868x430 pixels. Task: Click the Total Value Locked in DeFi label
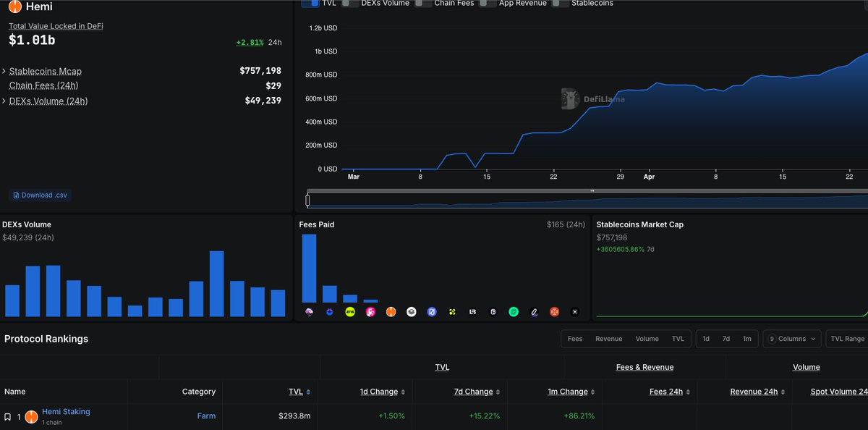coord(56,26)
